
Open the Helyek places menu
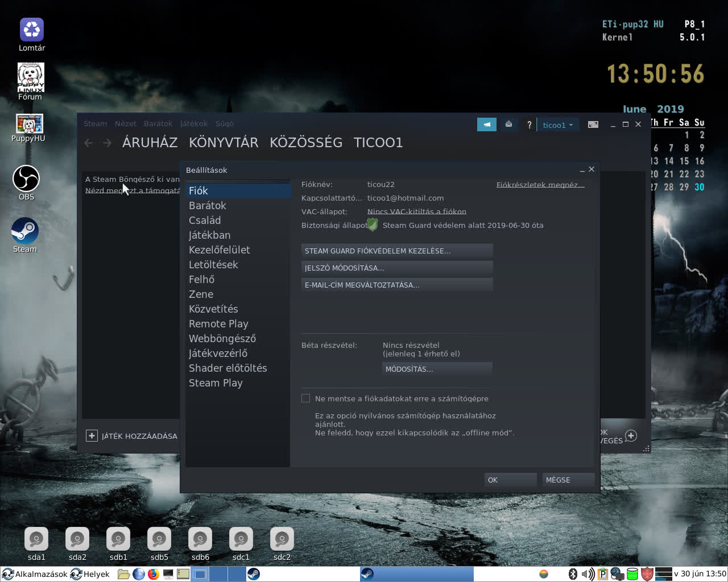pos(90,574)
